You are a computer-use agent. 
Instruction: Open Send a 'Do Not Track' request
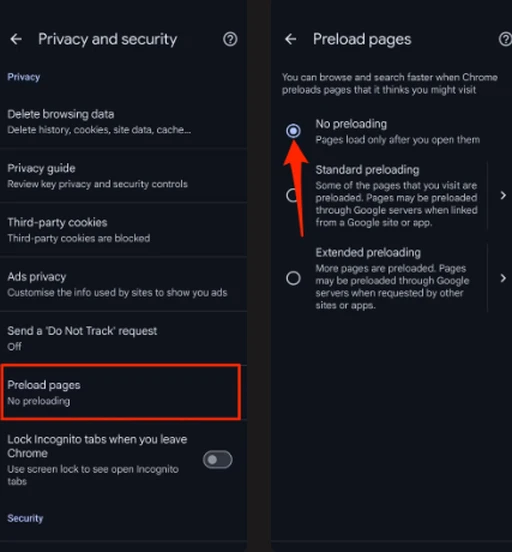[x=123, y=338]
